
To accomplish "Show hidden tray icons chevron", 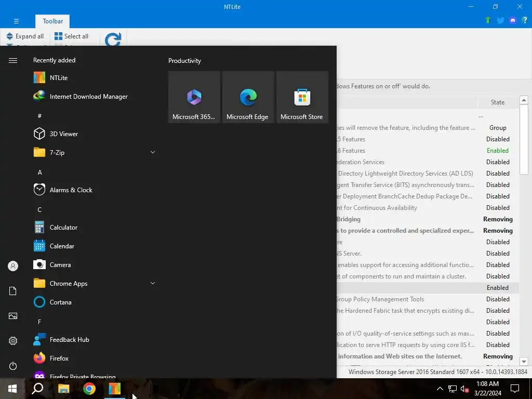I will click(440, 389).
